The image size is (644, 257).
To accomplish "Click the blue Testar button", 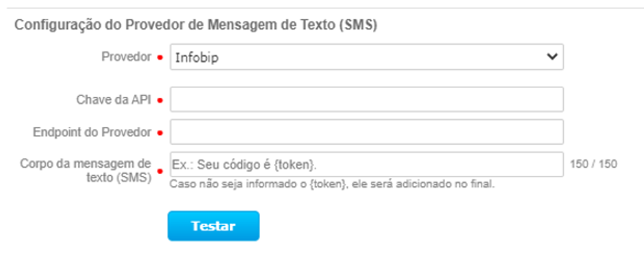I will 214,226.
